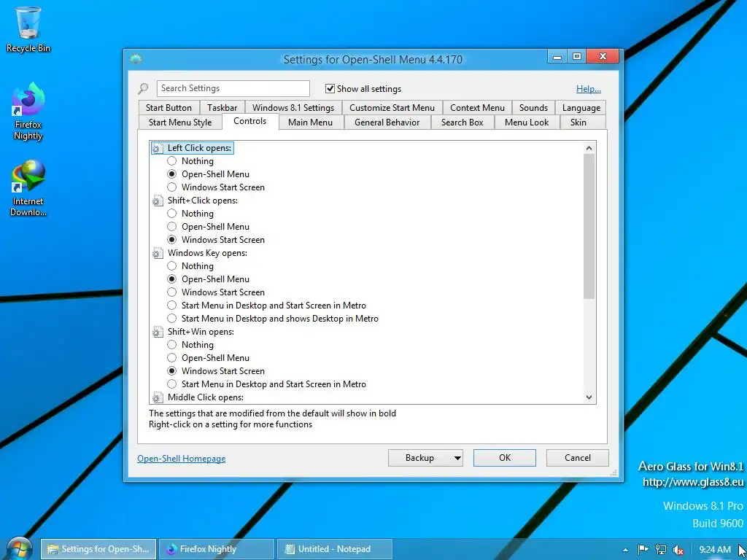Click scrollbar down arrow in settings list
The width and height of the screenshot is (747, 560).
589,397
